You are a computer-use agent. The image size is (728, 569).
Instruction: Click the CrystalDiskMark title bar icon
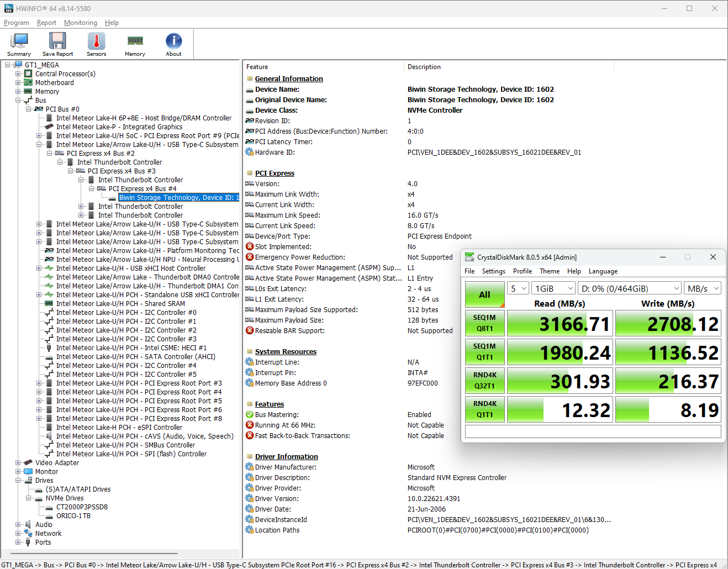pyautogui.click(x=469, y=257)
